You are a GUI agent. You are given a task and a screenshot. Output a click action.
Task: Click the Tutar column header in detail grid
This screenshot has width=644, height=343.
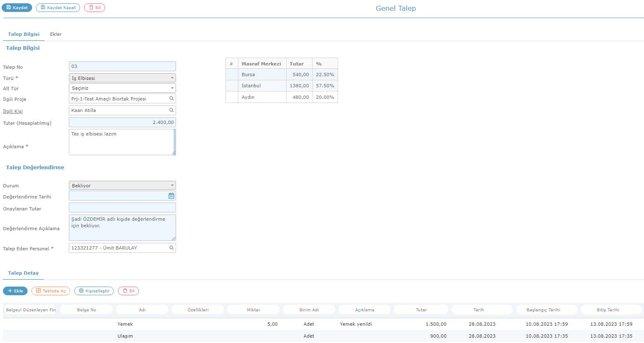pos(421,310)
